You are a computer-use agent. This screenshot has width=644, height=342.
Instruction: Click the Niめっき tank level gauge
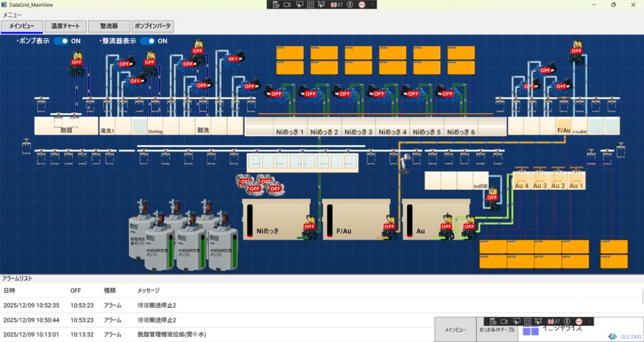pos(249,220)
